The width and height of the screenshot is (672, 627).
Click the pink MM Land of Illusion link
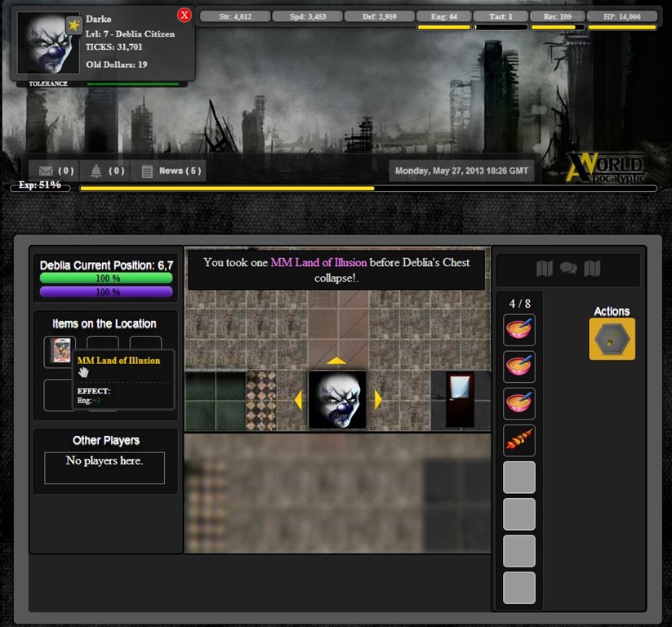(318, 263)
